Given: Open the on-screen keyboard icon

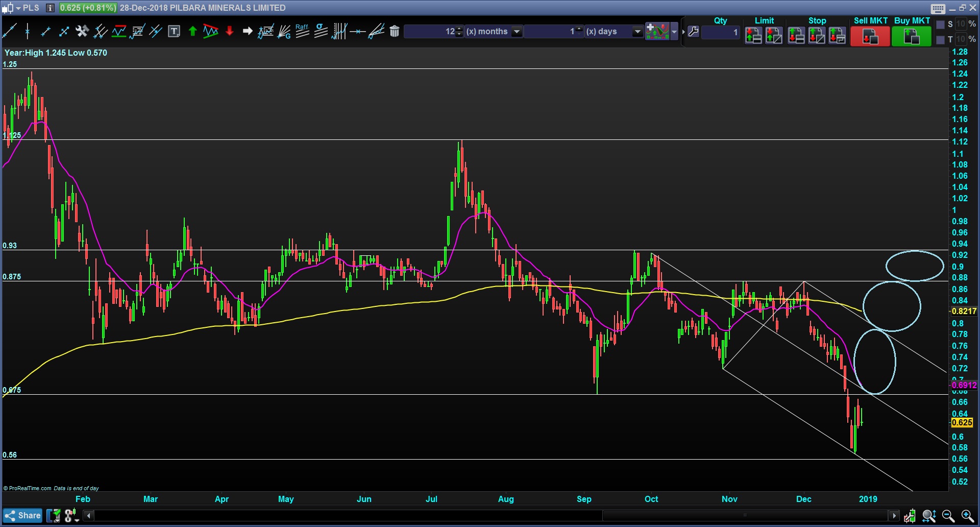Looking at the screenshot, I should (938, 8).
